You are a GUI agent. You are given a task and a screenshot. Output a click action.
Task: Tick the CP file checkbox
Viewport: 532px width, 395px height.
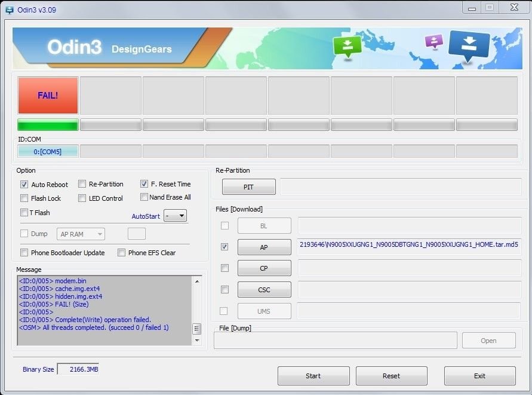point(225,268)
